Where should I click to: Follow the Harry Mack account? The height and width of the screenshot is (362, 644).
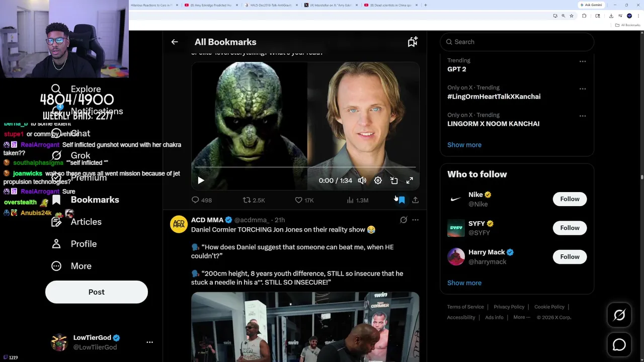click(x=570, y=257)
